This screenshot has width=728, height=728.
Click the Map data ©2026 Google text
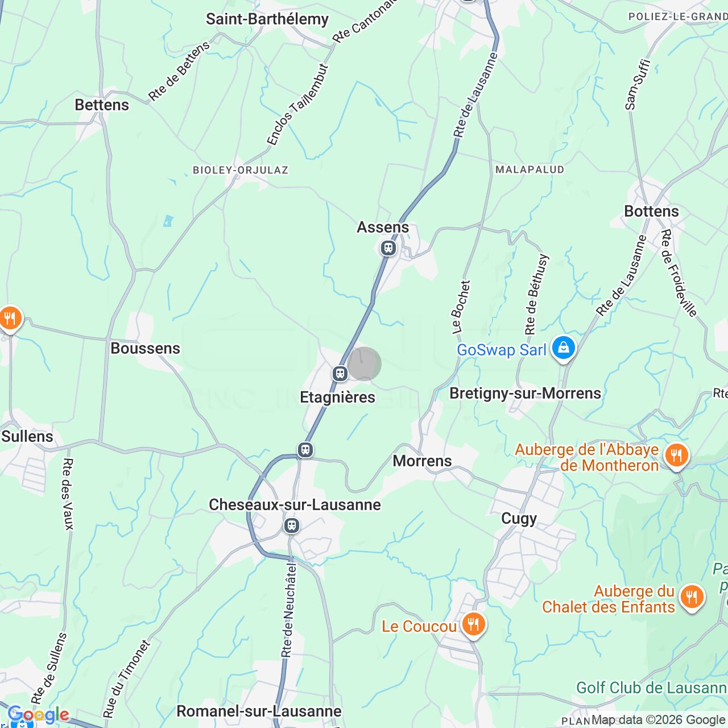click(659, 720)
